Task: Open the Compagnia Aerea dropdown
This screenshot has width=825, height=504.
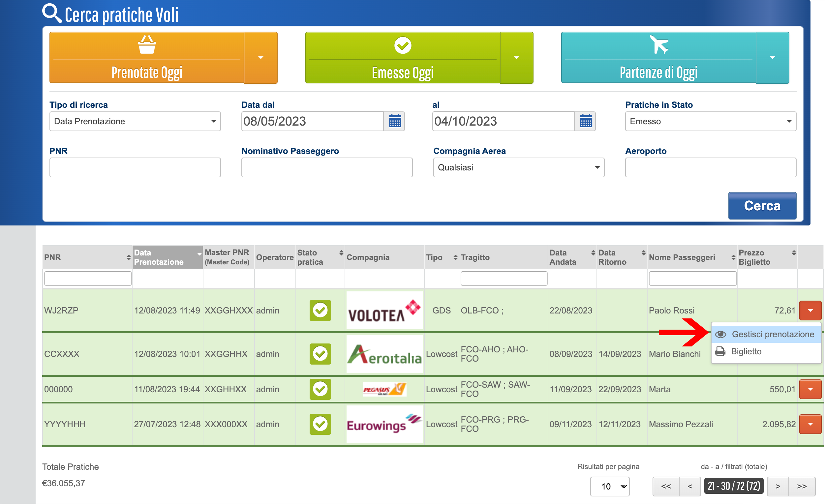Action: pos(518,167)
